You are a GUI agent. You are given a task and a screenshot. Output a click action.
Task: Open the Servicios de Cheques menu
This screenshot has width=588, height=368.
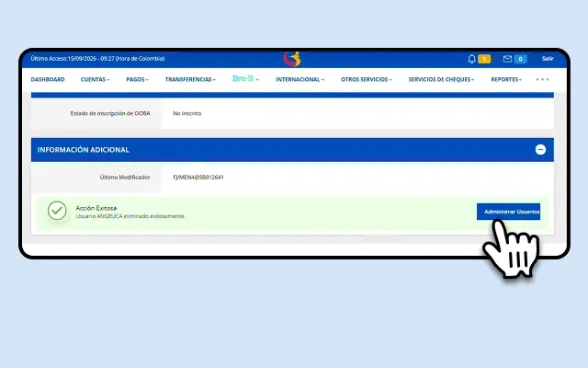click(x=441, y=79)
